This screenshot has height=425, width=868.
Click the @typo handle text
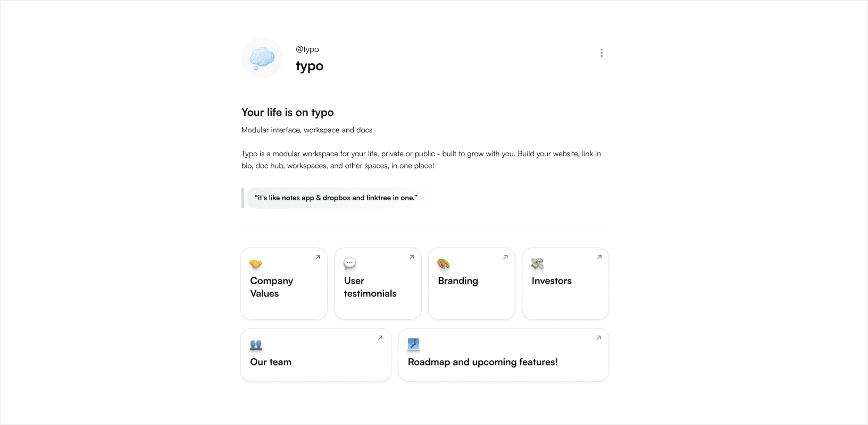click(307, 49)
